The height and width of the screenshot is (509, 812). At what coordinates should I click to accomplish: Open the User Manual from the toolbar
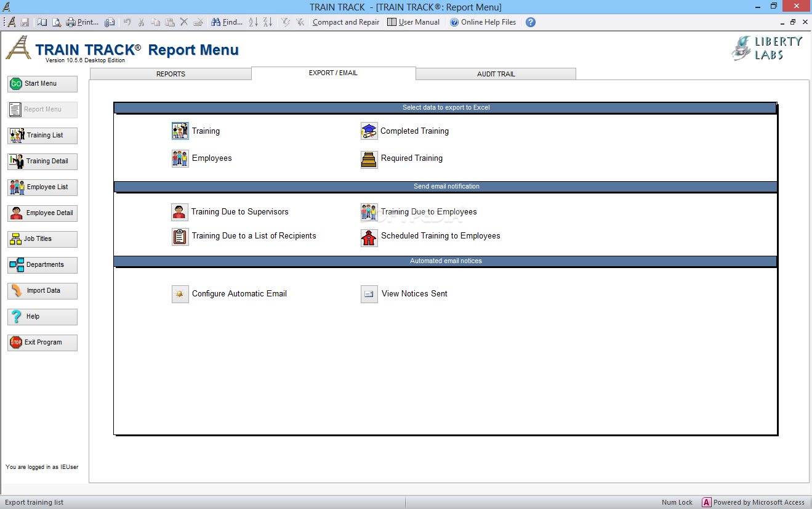tap(414, 22)
